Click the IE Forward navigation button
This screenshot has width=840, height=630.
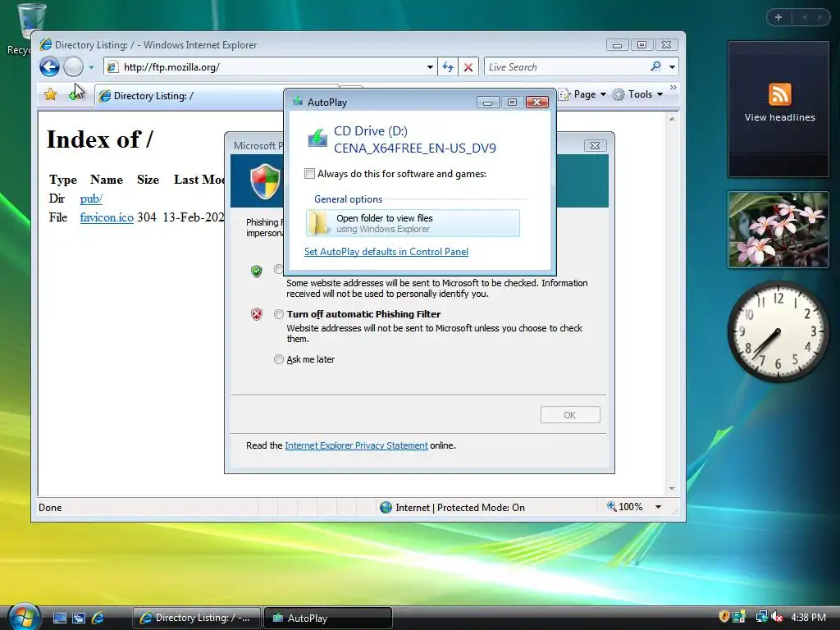73,67
